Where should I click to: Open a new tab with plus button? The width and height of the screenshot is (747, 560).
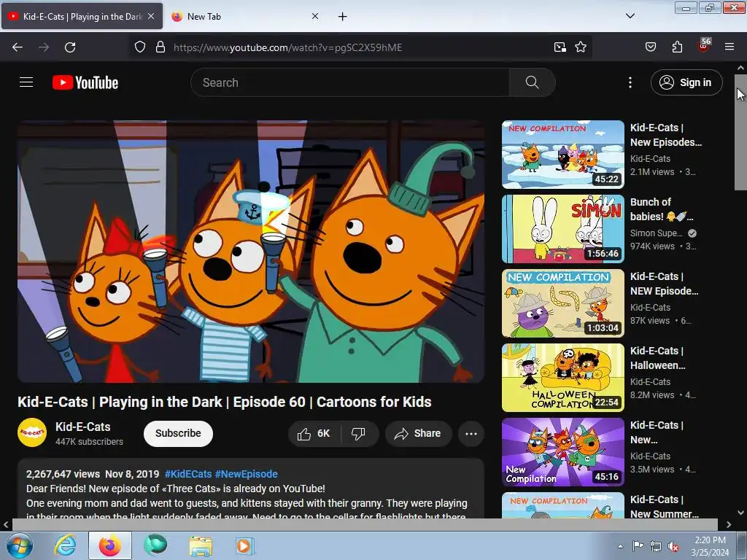pos(343,17)
